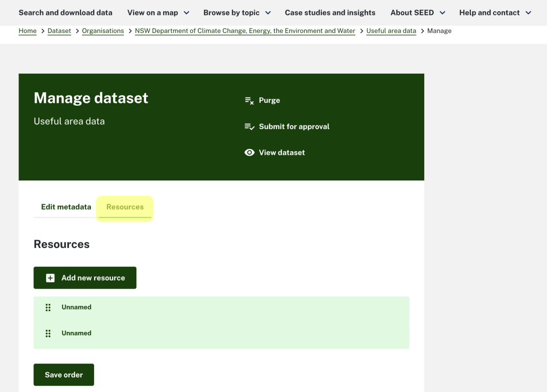Click the drag handle of second Unnamed resource

point(48,333)
